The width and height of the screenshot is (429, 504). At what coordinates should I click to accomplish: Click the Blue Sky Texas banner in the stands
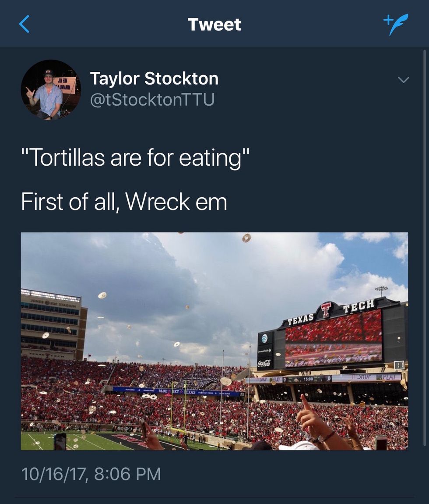(x=177, y=391)
